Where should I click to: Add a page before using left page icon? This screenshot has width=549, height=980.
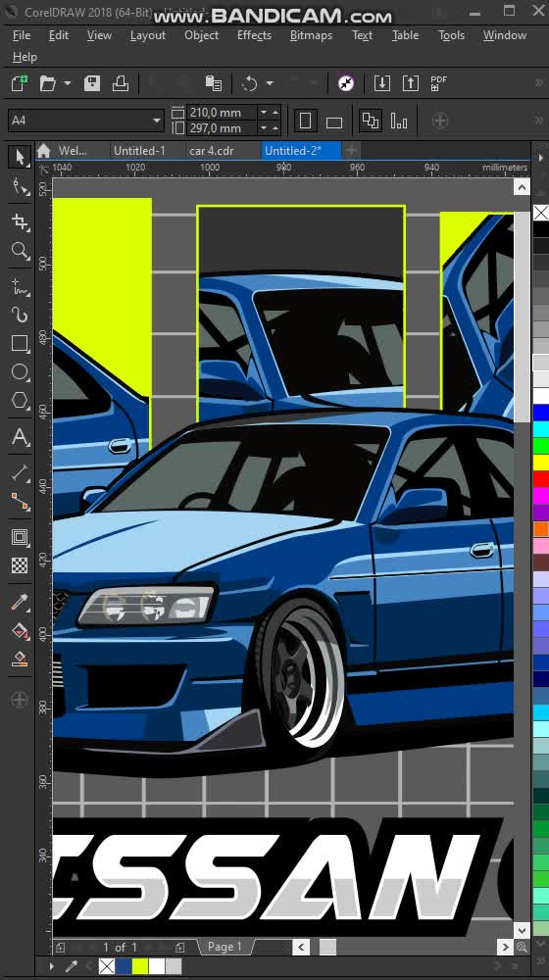pyautogui.click(x=60, y=948)
